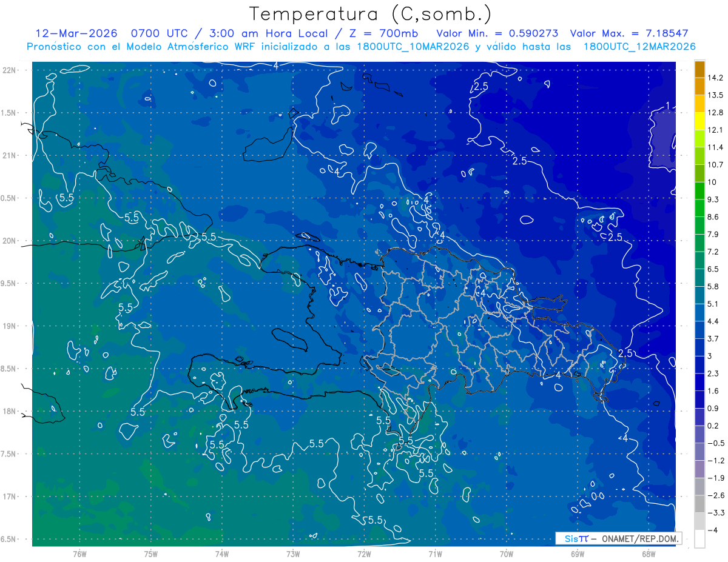Viewport: 728px width, 562px height.
Task: Click the "75W" longitude axis label
Action: 151,554
